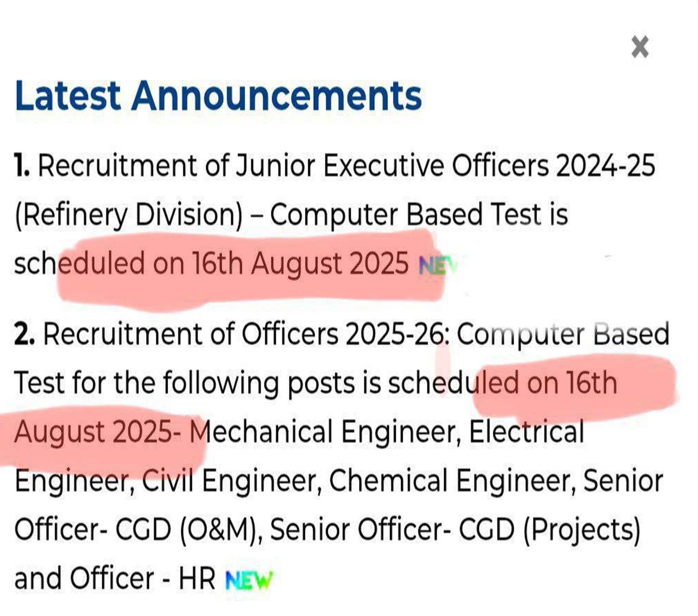The height and width of the screenshot is (616, 698).
Task: Click the highlighted 16th August 2025 in first announcement
Action: click(x=300, y=264)
